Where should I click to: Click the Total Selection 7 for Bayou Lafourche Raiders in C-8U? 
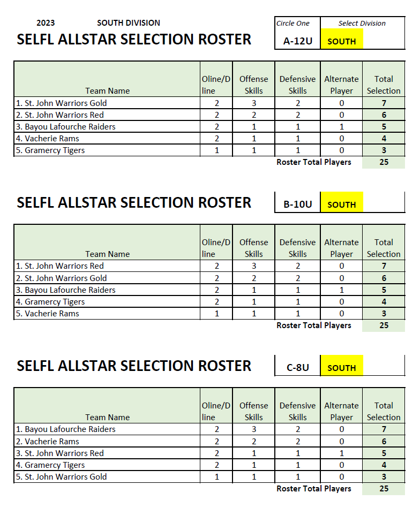coord(384,429)
